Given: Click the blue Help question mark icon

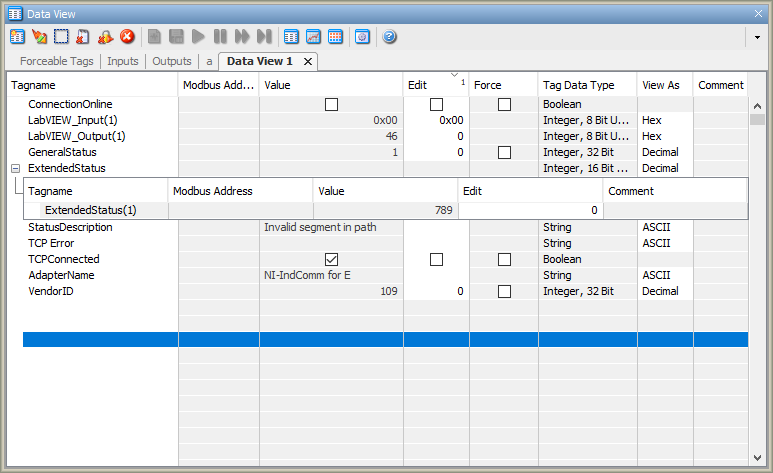Looking at the screenshot, I should (389, 37).
